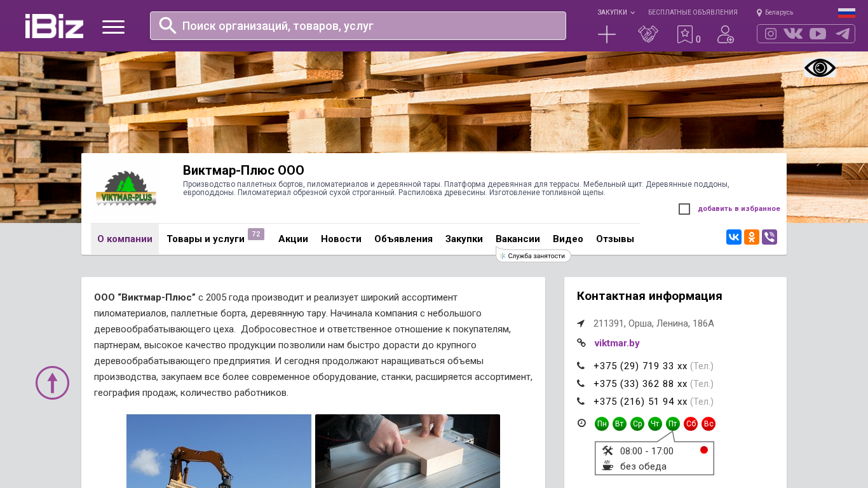The image size is (868, 488).
Task: Click the 'Контактная информация' heading
Action: 649,296
